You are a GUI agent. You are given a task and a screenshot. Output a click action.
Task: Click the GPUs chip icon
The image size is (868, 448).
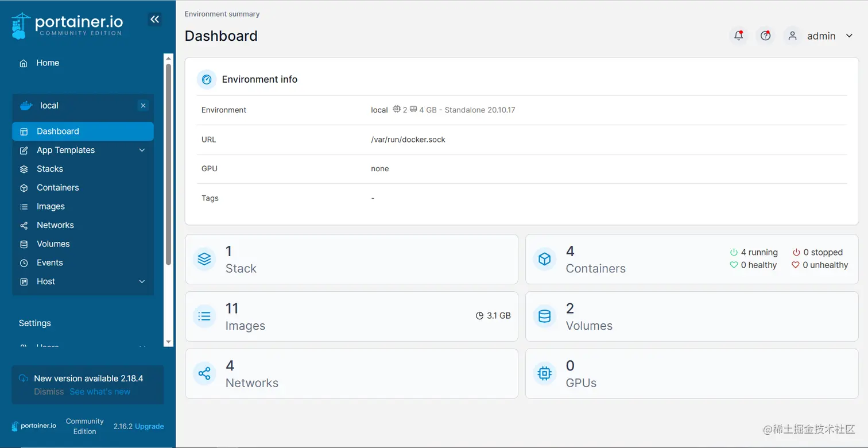[544, 374]
